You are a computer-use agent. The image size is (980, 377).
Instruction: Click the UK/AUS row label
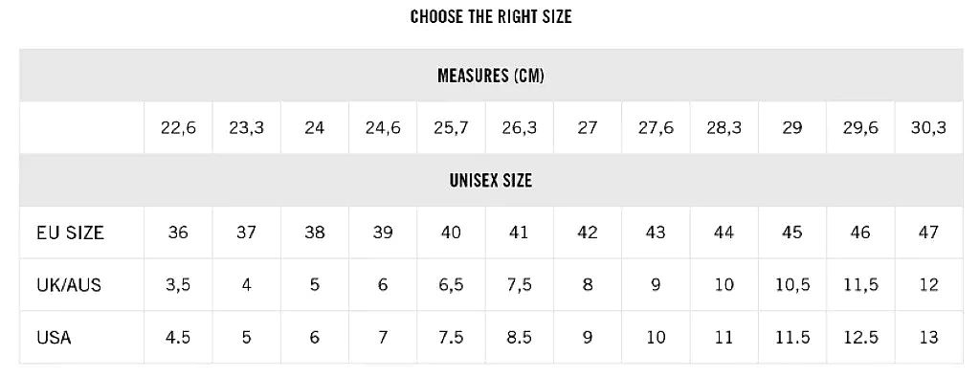(x=69, y=285)
